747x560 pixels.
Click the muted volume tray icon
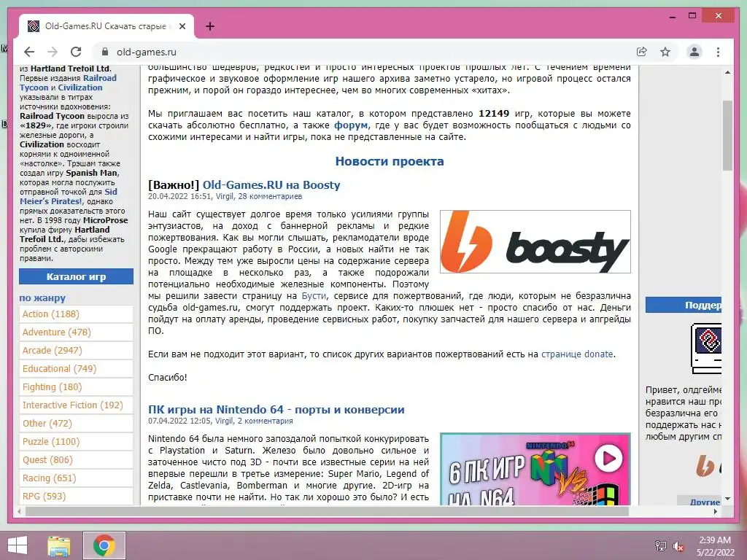coord(678,546)
